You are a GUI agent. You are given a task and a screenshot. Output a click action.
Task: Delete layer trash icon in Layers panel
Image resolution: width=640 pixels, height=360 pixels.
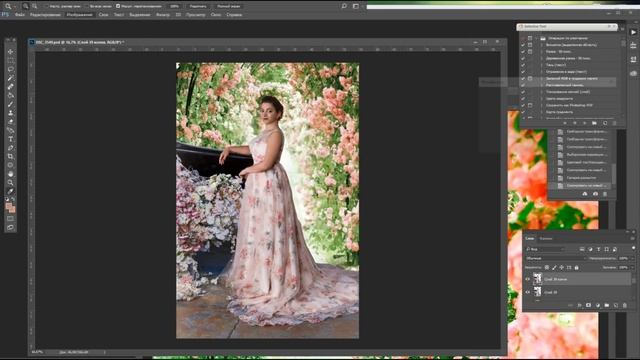coord(624,305)
